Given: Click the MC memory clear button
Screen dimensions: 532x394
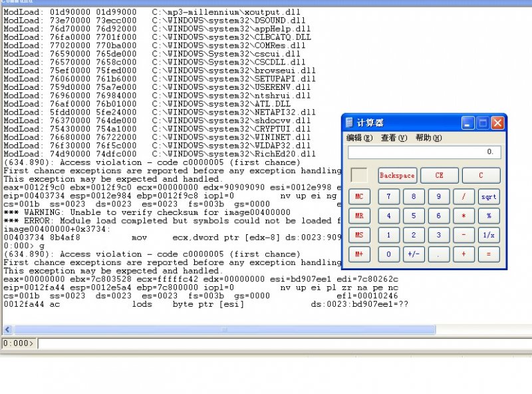Looking at the screenshot, I should [359, 196].
